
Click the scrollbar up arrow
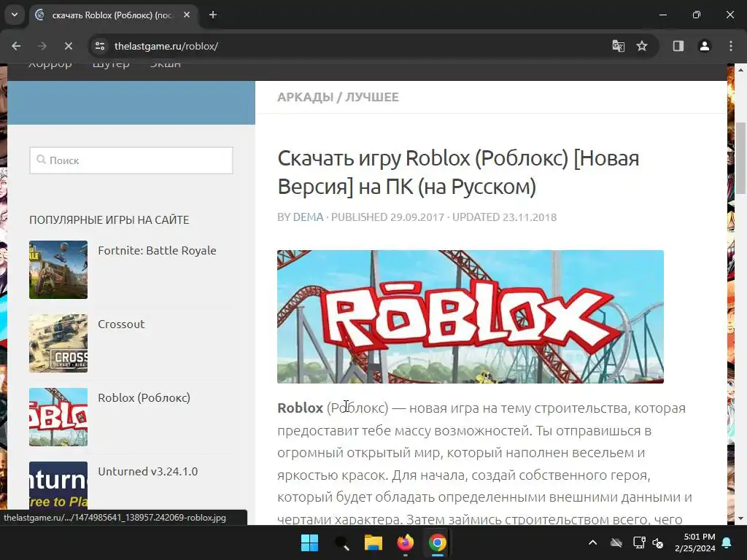click(x=740, y=70)
